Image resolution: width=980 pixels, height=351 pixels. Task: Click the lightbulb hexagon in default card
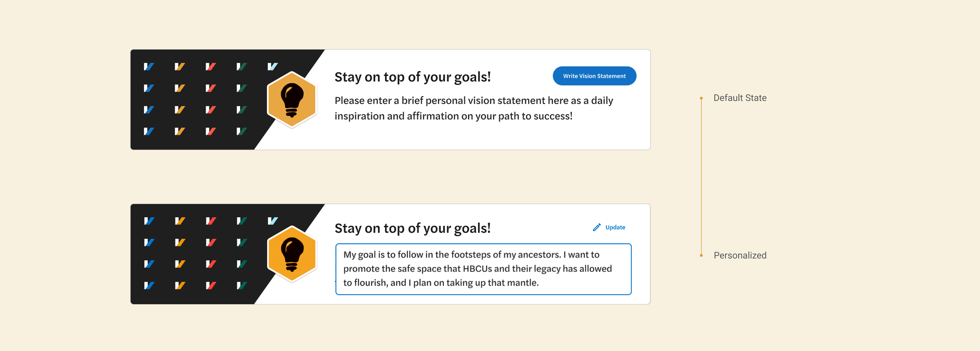[292, 100]
